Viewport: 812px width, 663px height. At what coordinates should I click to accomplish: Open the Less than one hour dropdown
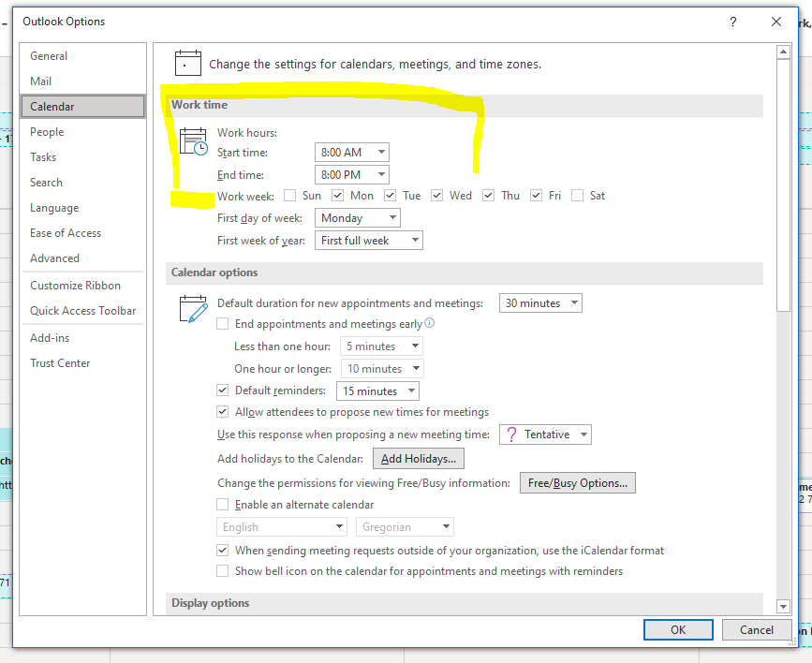click(381, 346)
